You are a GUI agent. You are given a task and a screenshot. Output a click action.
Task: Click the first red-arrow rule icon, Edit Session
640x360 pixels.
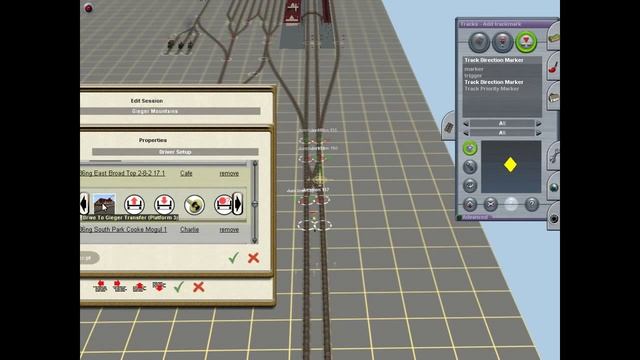coord(100,287)
